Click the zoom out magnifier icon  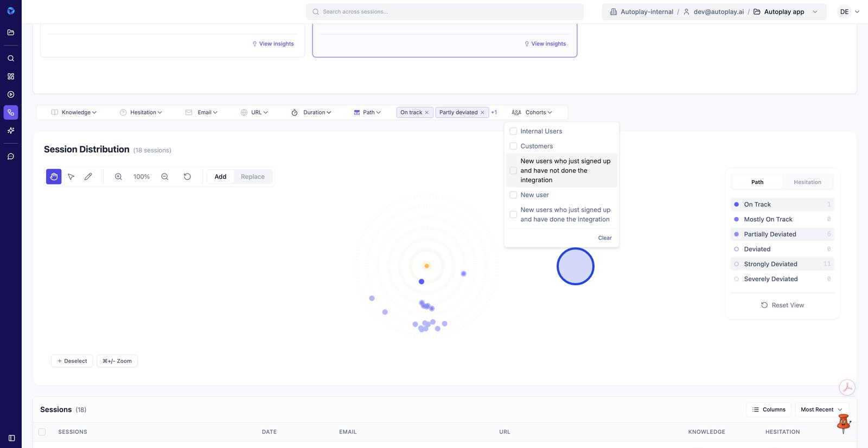click(165, 177)
